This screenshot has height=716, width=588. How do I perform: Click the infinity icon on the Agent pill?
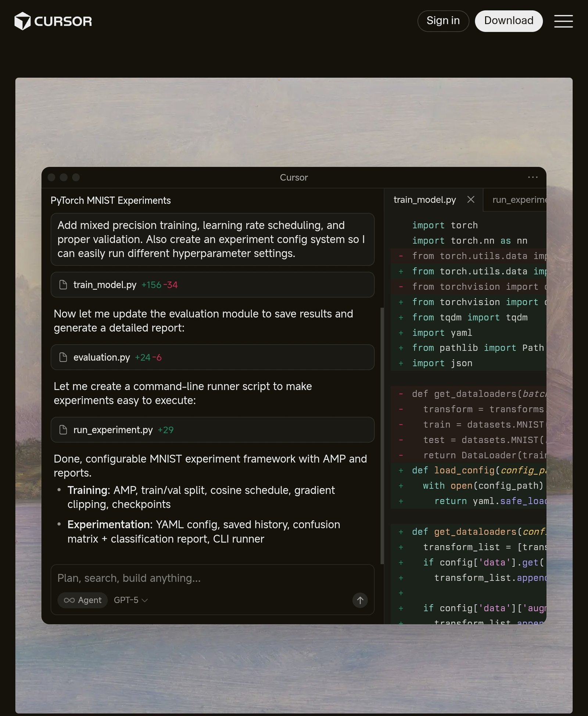pyautogui.click(x=69, y=600)
